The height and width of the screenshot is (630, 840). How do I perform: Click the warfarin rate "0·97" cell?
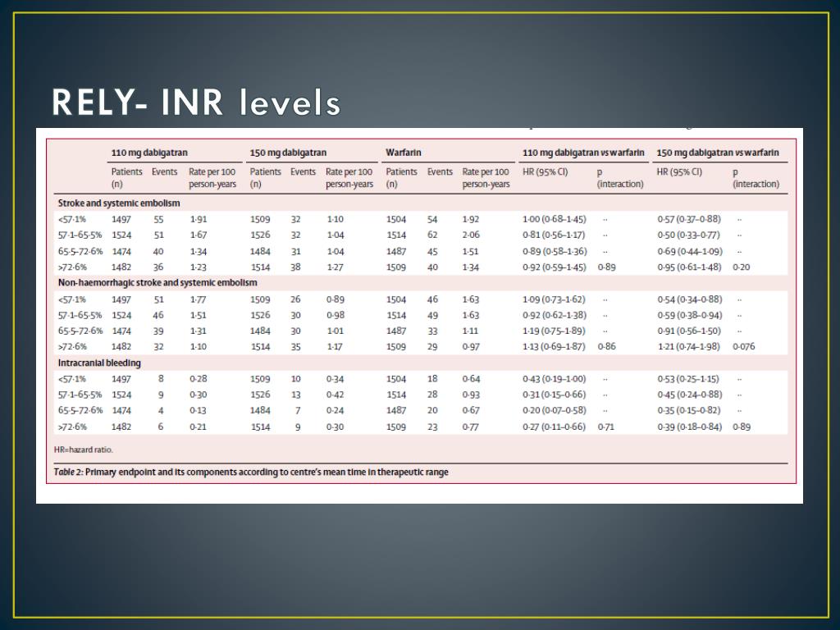click(x=471, y=347)
